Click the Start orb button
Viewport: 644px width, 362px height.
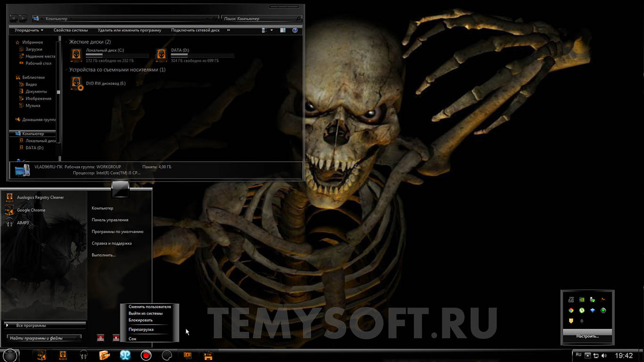[10, 355]
